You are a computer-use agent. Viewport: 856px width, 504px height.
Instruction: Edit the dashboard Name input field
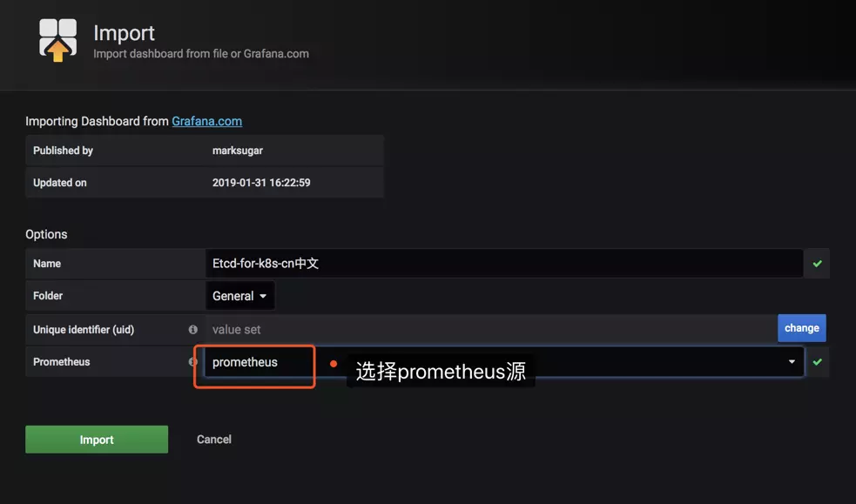[504, 264]
